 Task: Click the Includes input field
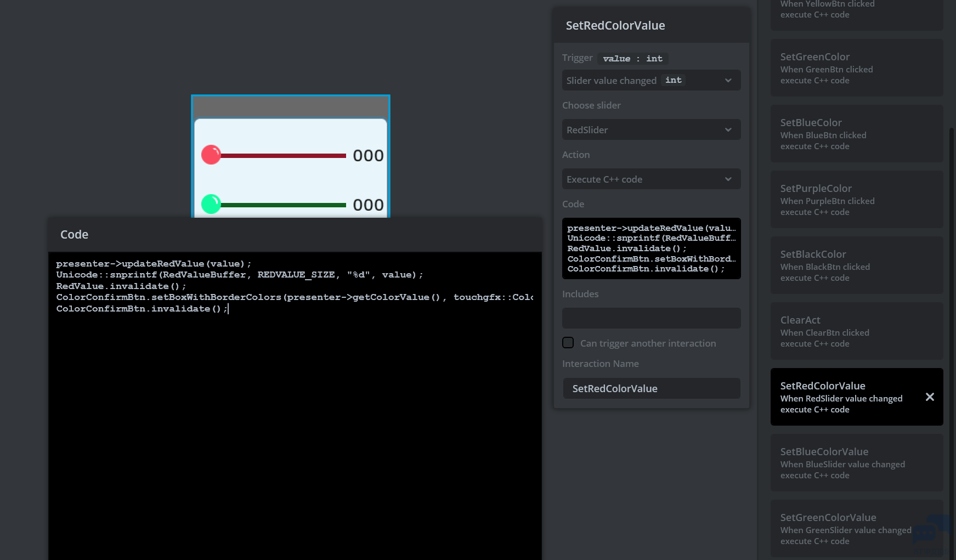coord(651,318)
